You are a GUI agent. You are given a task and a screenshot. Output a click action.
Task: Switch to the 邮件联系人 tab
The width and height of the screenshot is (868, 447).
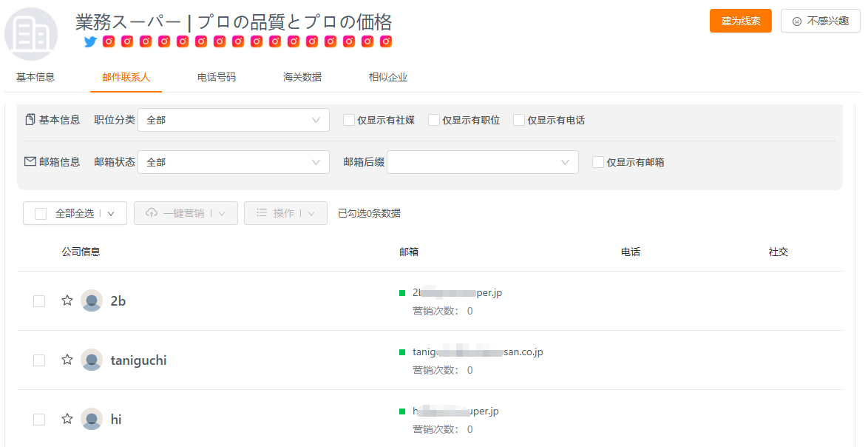[x=126, y=77]
